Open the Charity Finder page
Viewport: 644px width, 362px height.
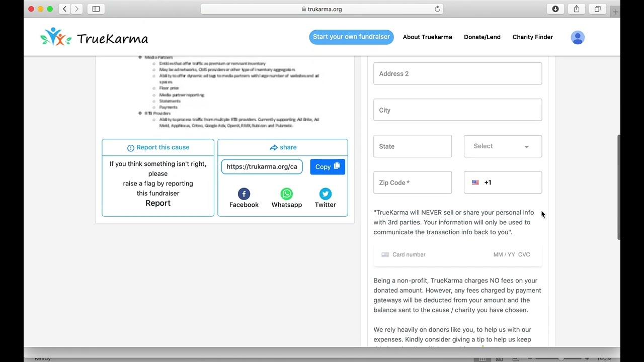coord(533,37)
